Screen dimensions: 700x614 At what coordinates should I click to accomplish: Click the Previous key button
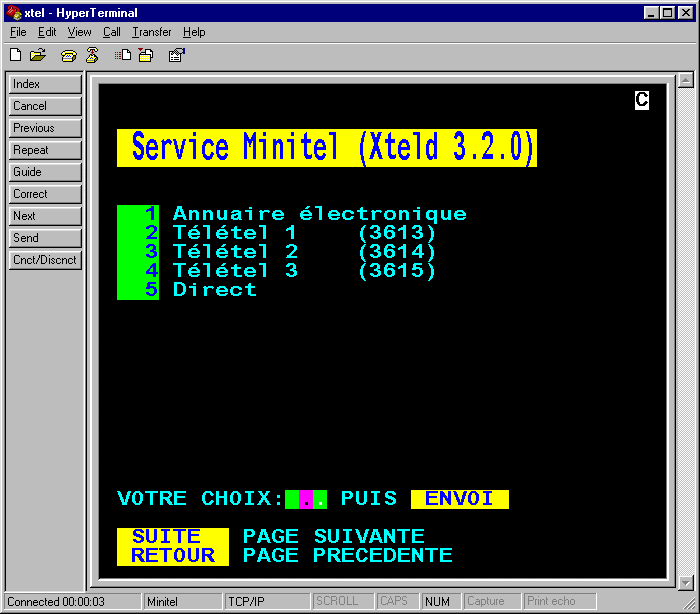pos(45,128)
